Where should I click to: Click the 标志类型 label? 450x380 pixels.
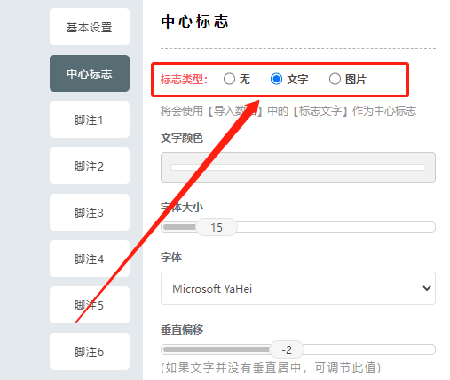(x=184, y=79)
